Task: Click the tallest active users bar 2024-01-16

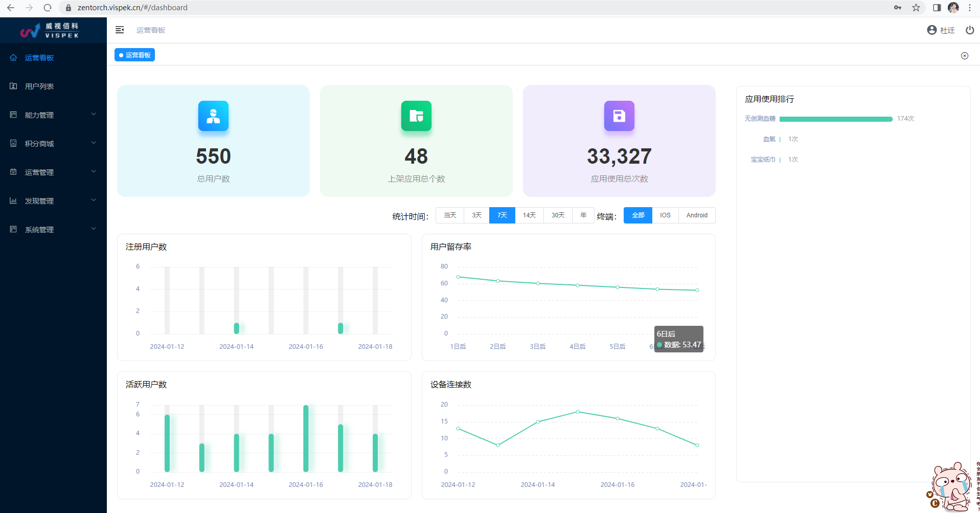Action: coord(306,438)
